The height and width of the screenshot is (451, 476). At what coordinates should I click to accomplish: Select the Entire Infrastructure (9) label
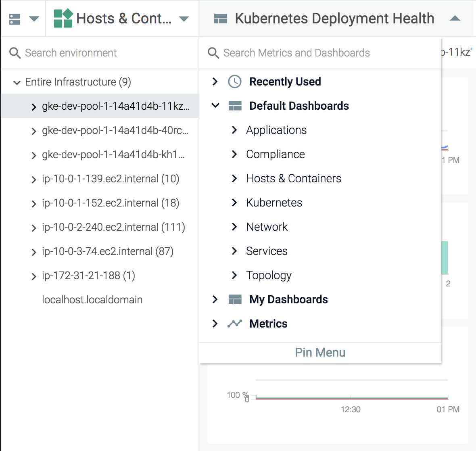coord(78,82)
